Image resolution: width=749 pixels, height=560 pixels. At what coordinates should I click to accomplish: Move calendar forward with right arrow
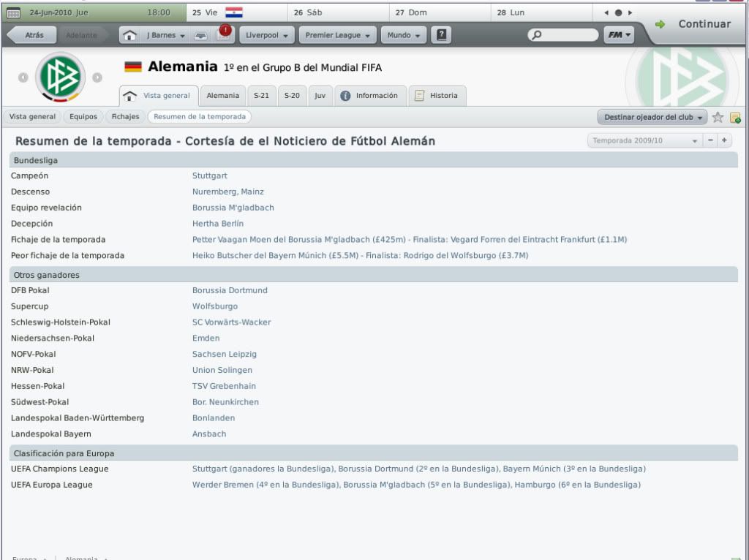click(x=630, y=13)
